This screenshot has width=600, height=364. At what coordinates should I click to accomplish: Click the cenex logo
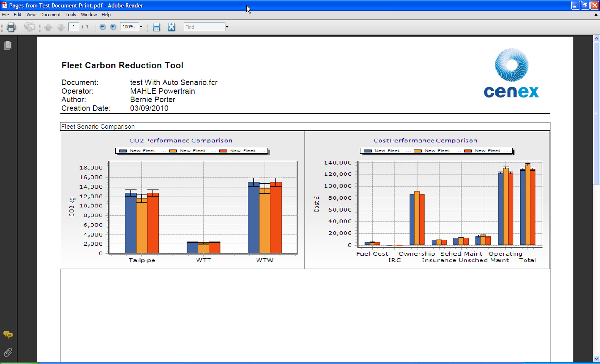click(512, 73)
